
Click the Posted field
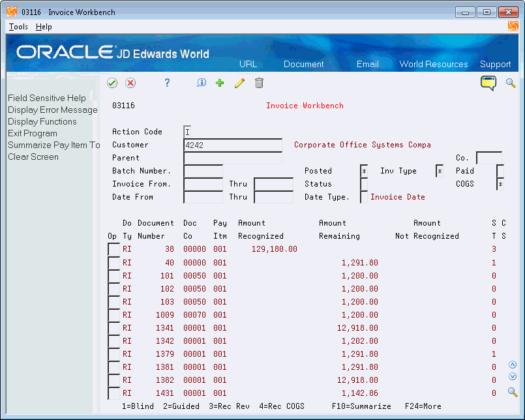coord(364,171)
